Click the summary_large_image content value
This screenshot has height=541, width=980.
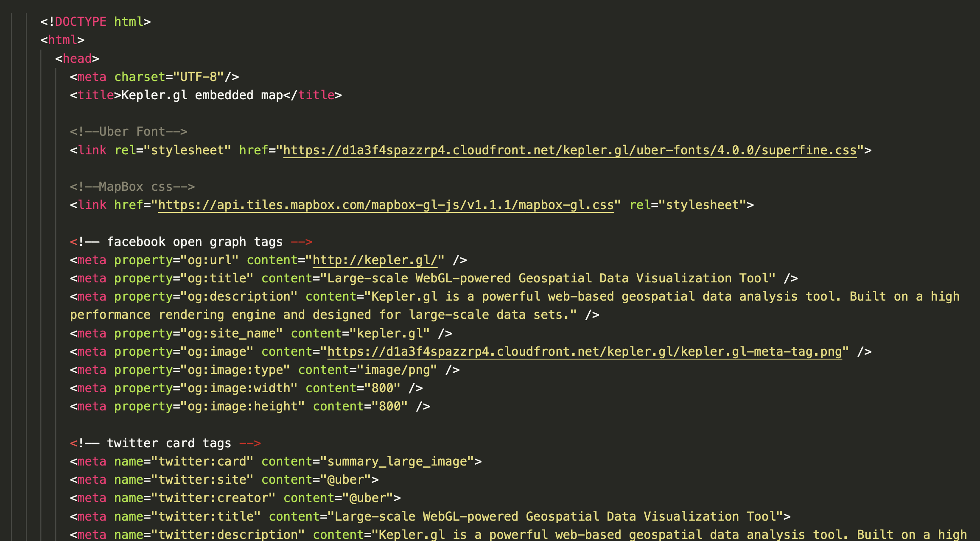pos(397,462)
